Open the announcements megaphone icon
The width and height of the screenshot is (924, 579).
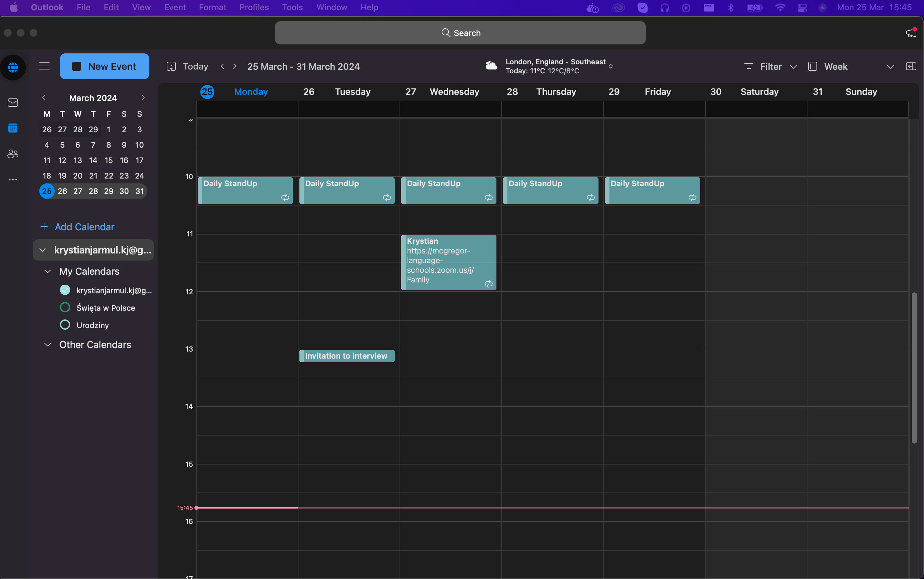click(x=911, y=33)
